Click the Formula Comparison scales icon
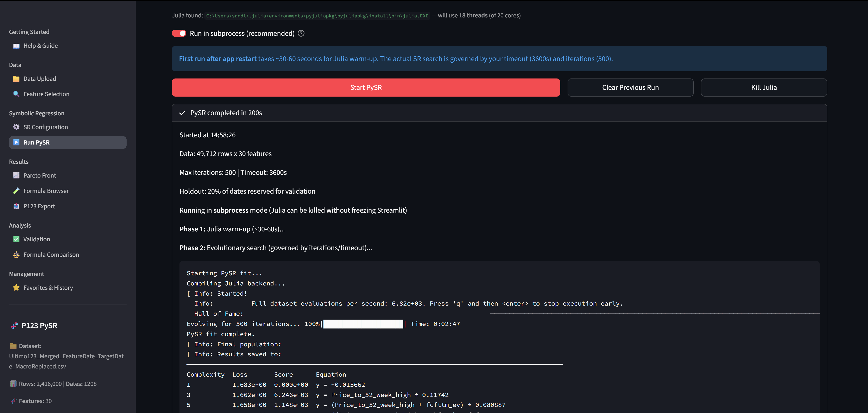This screenshot has height=413, width=868. click(16, 254)
